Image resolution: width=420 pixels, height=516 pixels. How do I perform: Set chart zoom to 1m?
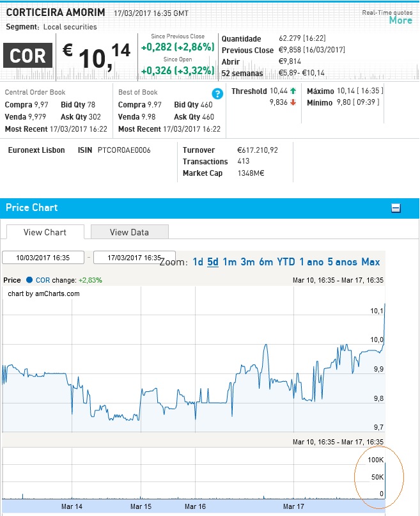tap(229, 262)
